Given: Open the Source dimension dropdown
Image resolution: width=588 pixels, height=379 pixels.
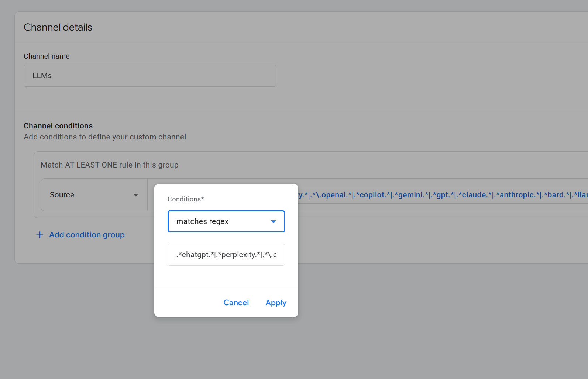Looking at the screenshot, I should [x=94, y=195].
